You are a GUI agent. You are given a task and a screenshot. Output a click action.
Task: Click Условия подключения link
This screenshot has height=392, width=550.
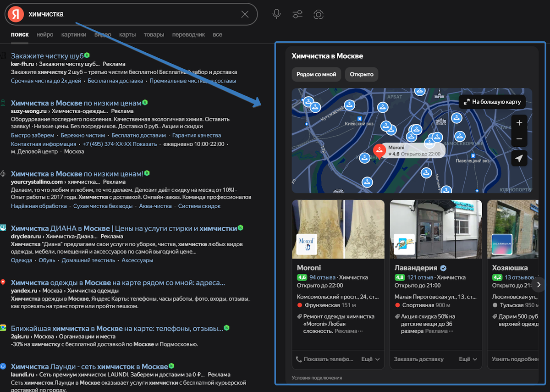click(x=317, y=378)
